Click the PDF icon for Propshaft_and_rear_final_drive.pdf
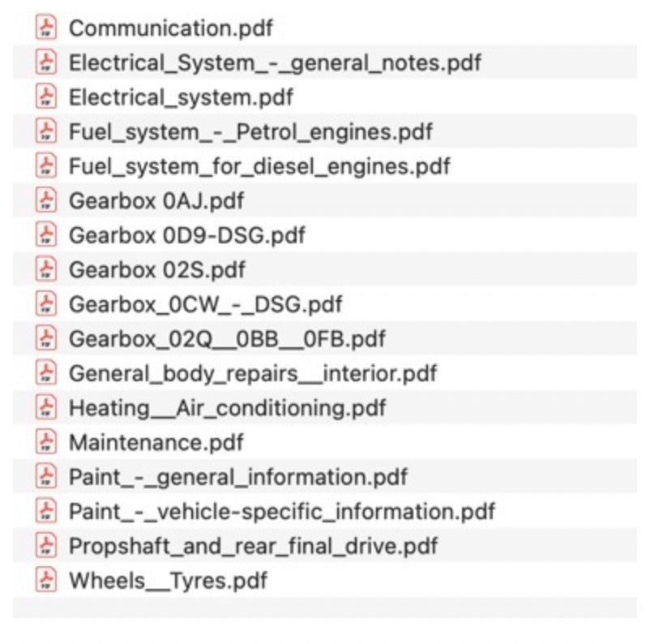The width and height of the screenshot is (663, 644). pyautogui.click(x=46, y=546)
